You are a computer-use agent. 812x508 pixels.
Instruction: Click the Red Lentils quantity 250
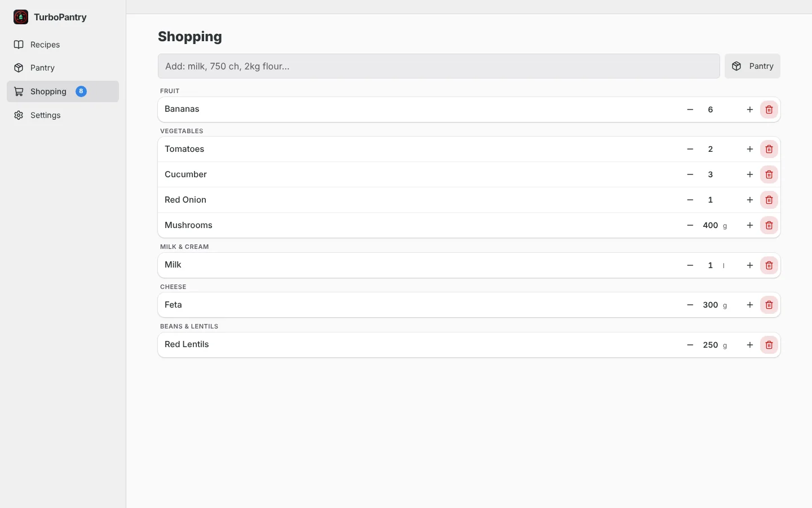[x=710, y=345]
